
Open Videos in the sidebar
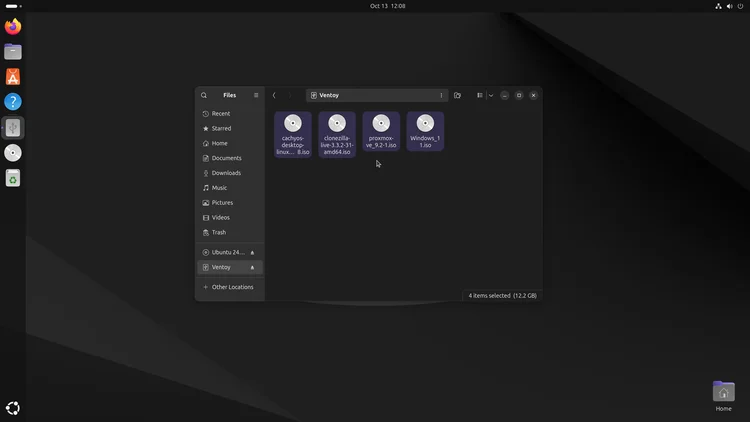[230, 217]
